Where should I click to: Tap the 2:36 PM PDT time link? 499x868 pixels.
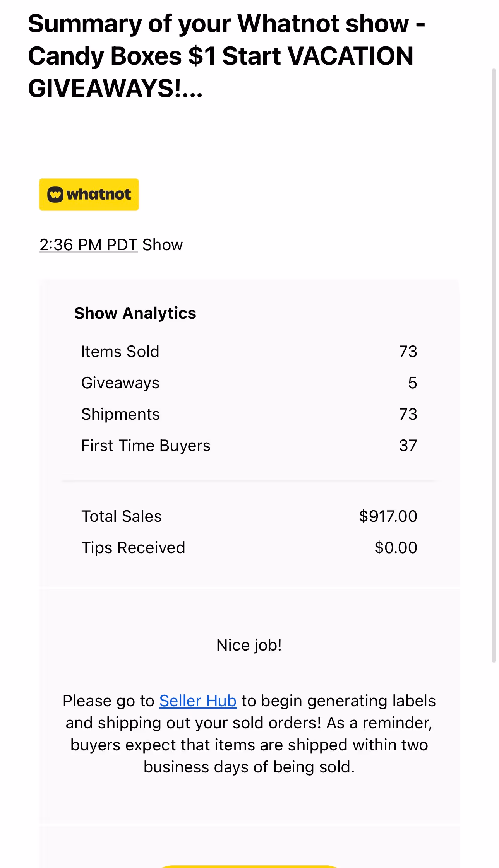pos(89,245)
